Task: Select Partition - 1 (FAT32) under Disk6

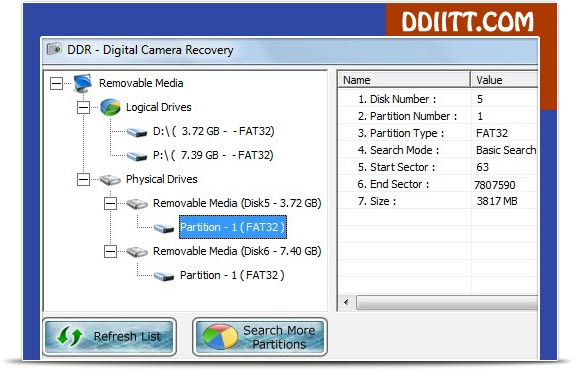Action: click(232, 275)
